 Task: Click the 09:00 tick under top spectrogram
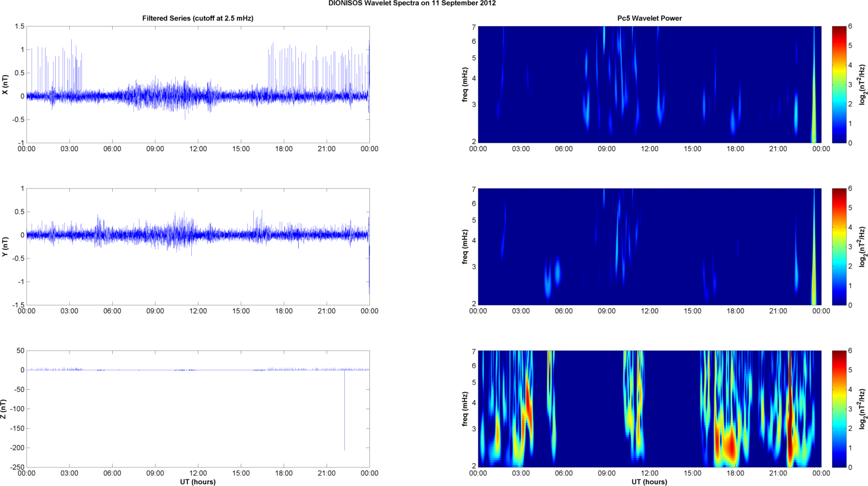pos(607,149)
